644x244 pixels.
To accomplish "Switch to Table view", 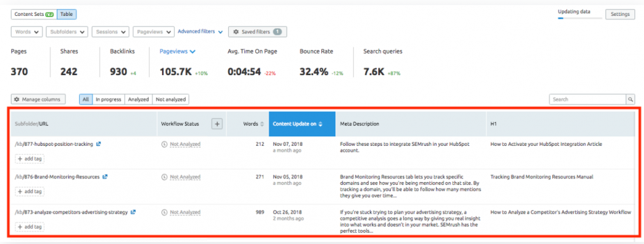I will (66, 15).
